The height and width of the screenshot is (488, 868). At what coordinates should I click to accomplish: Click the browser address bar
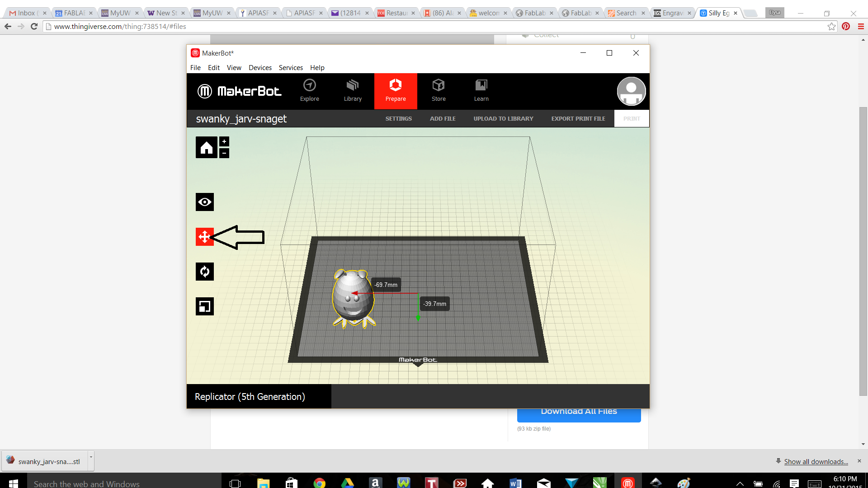pos(434,26)
